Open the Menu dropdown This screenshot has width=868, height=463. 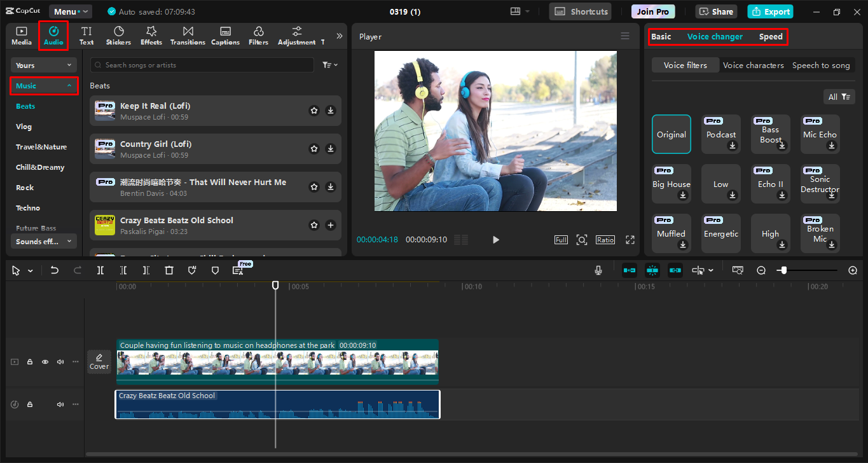[x=70, y=11]
